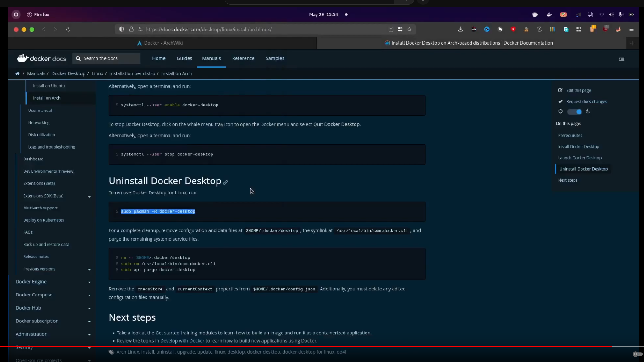The image size is (644, 363).
Task: Switch to the Docker - ArchWiki tab
Action: point(162,43)
